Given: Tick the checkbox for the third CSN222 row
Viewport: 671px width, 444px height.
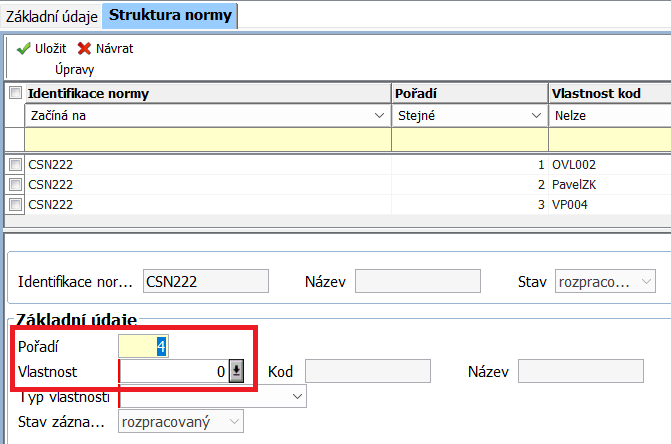Looking at the screenshot, I should pyautogui.click(x=15, y=204).
